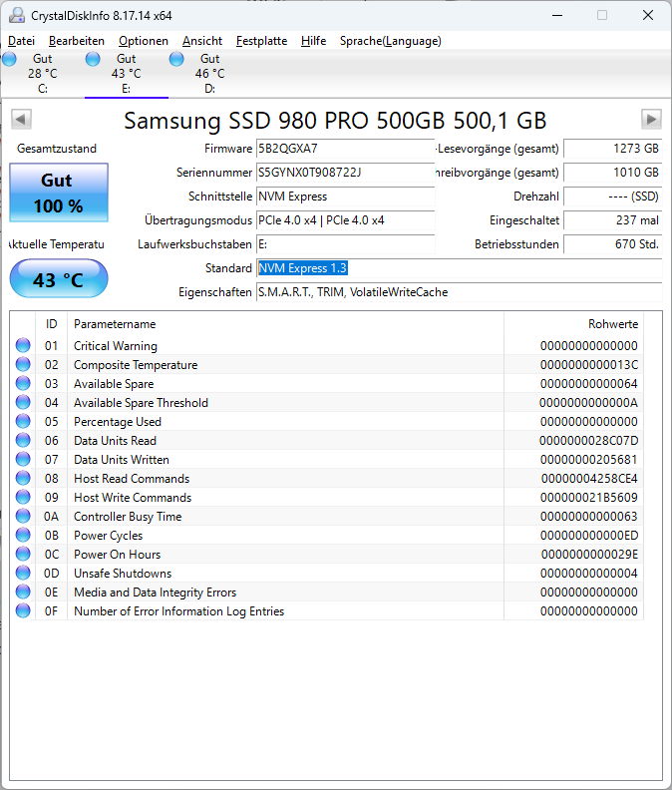
Task: Click the ID column header
Action: tap(52, 324)
